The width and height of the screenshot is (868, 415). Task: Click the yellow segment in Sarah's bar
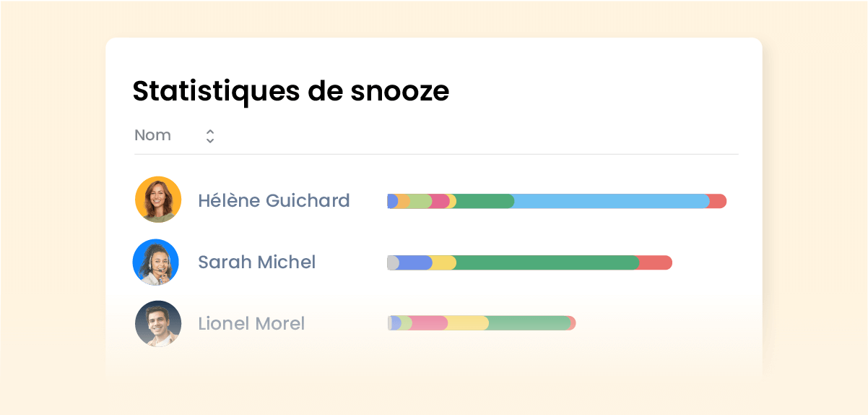click(x=445, y=262)
